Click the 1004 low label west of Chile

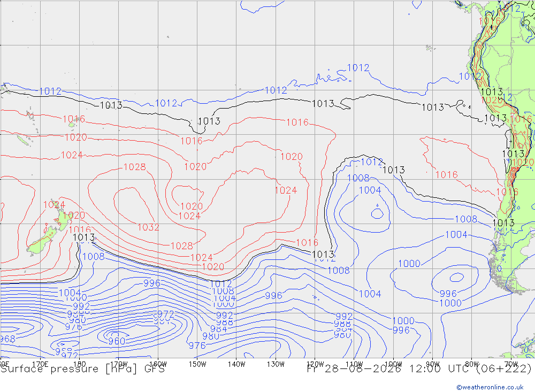(370, 190)
